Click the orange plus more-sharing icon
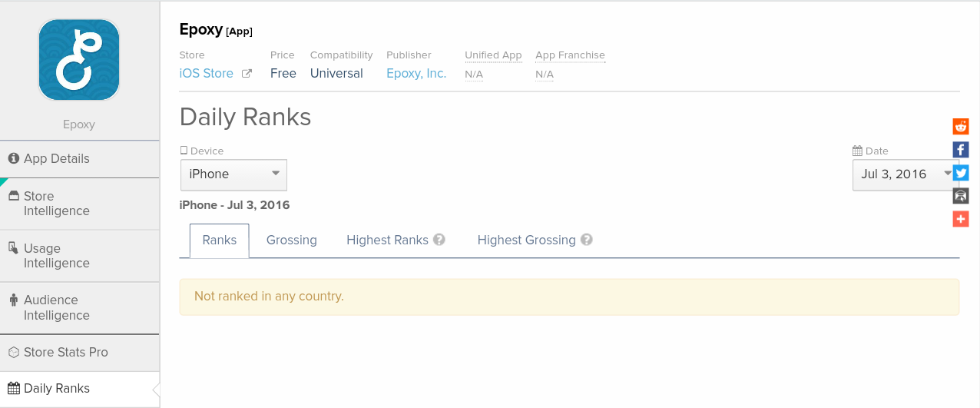980x408 pixels. pyautogui.click(x=961, y=219)
